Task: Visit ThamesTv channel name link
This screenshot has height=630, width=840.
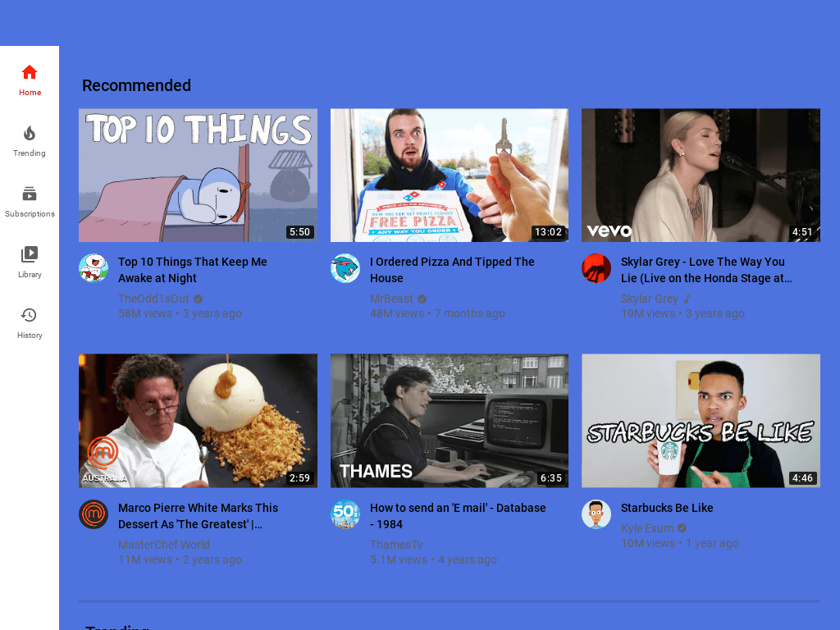Action: click(396, 545)
